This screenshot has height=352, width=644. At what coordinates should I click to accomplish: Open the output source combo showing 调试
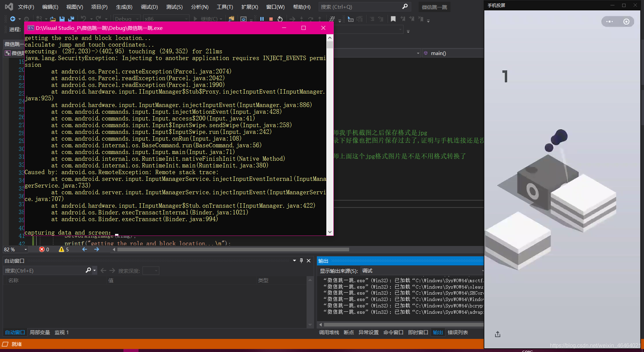pos(422,271)
